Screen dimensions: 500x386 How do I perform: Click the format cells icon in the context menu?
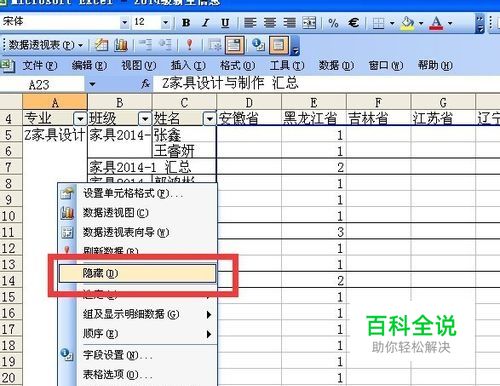point(67,193)
